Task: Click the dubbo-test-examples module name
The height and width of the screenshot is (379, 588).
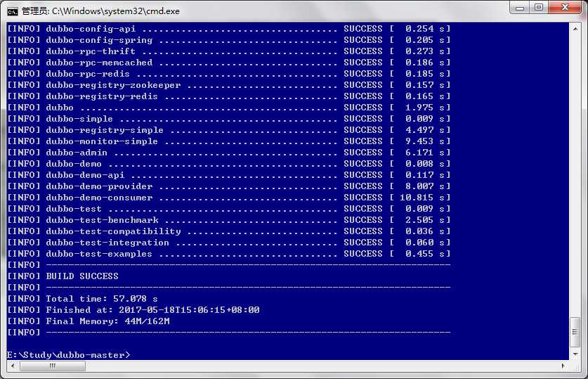Action: (99, 254)
